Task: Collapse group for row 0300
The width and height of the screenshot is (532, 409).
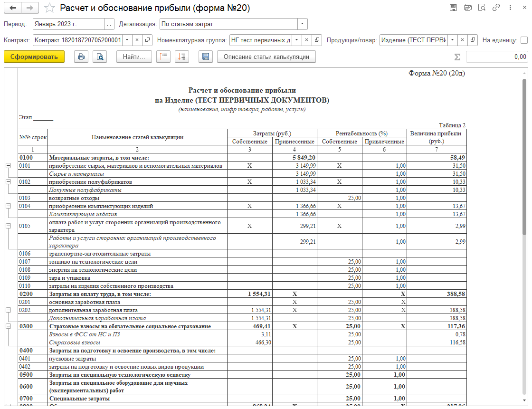Action: 8,326
